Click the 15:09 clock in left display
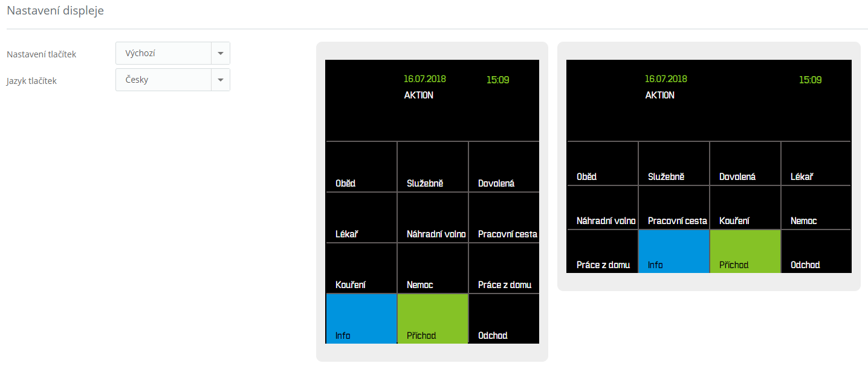Screen dimensions: 868x369 click(x=497, y=80)
